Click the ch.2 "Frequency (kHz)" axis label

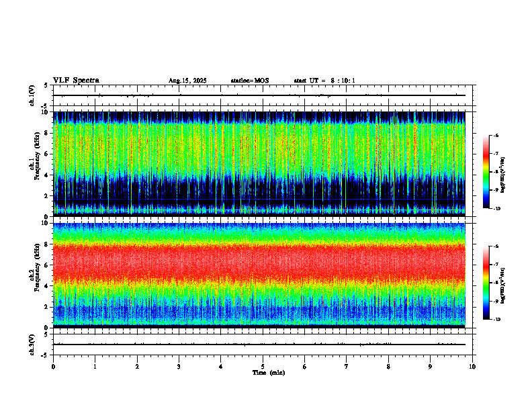tap(37, 266)
